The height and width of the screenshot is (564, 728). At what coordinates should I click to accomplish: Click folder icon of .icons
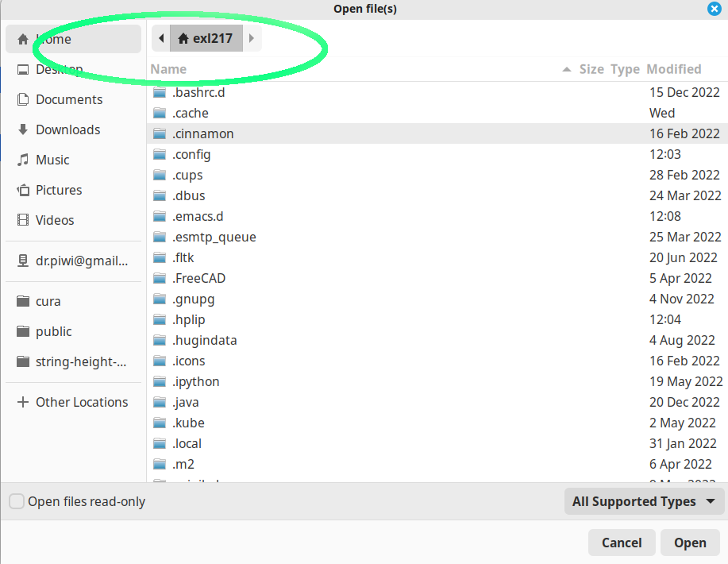point(160,361)
